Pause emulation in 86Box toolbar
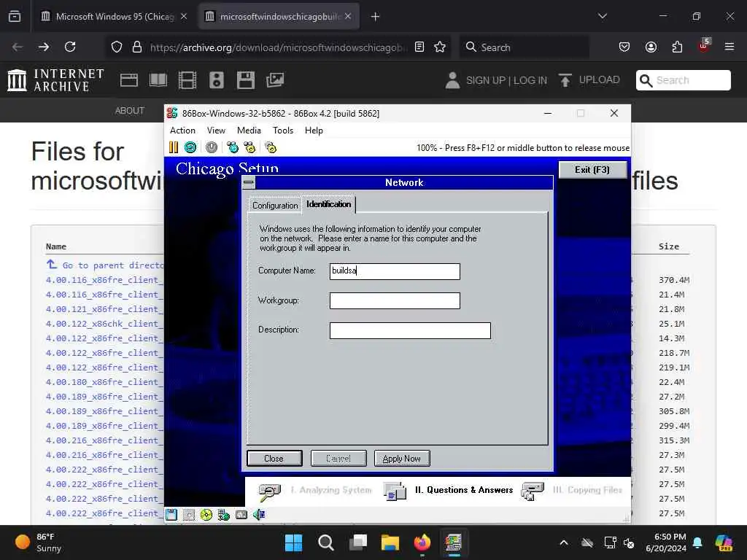This screenshot has height=560, width=747. coord(174,147)
